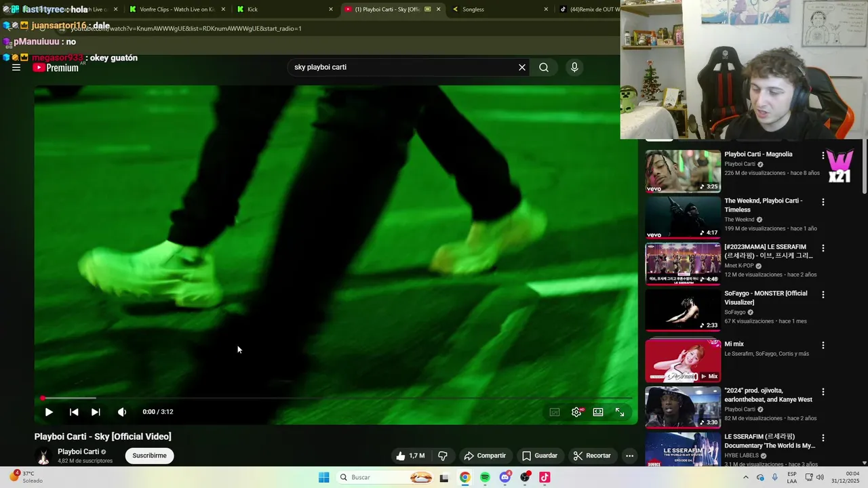Click the taskbar Buscar search box
This screenshot has width=868, height=488.
384,477
